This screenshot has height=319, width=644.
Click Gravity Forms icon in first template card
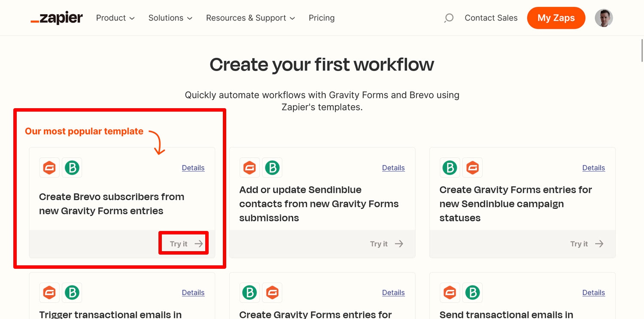[49, 167]
